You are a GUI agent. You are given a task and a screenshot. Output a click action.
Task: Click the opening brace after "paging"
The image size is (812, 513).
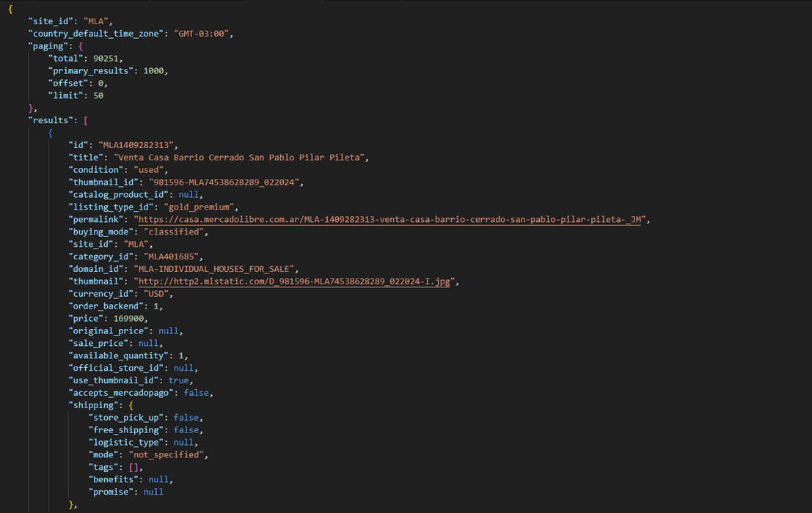[81, 45]
